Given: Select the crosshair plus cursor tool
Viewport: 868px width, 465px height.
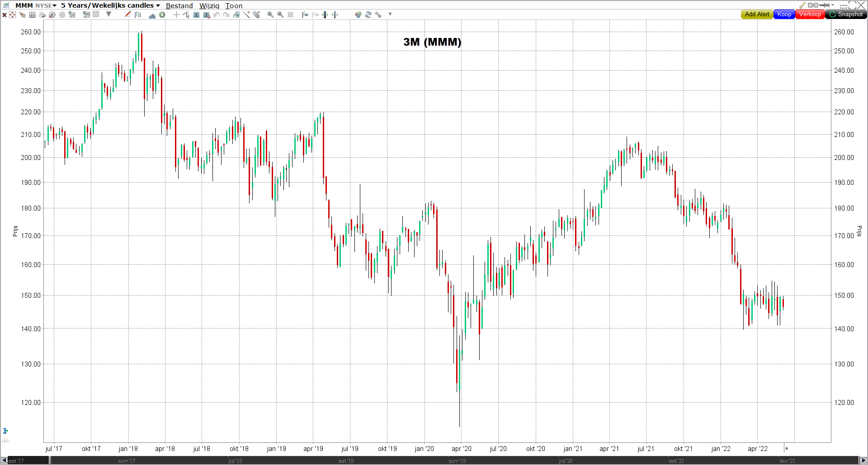Looking at the screenshot, I should coord(176,15).
